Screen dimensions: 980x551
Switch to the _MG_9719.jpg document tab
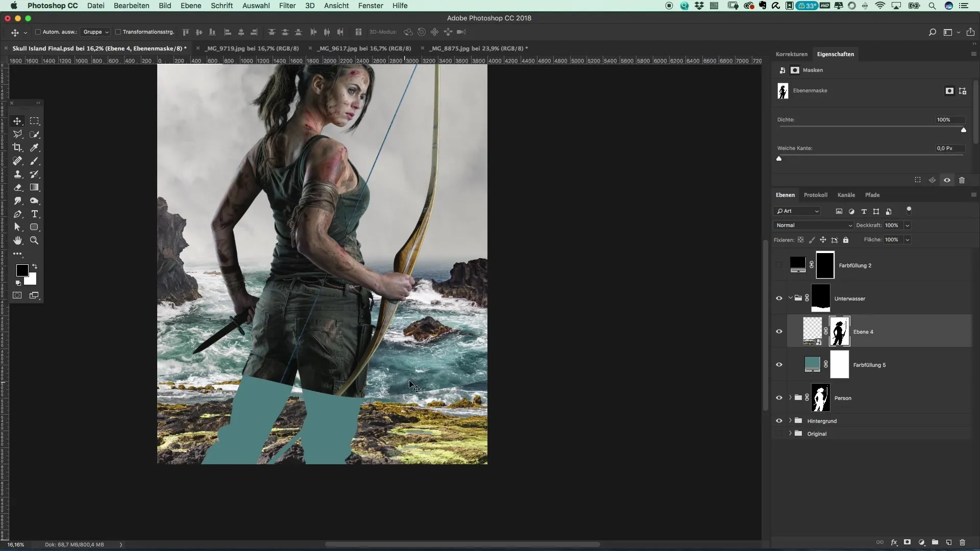coord(252,48)
